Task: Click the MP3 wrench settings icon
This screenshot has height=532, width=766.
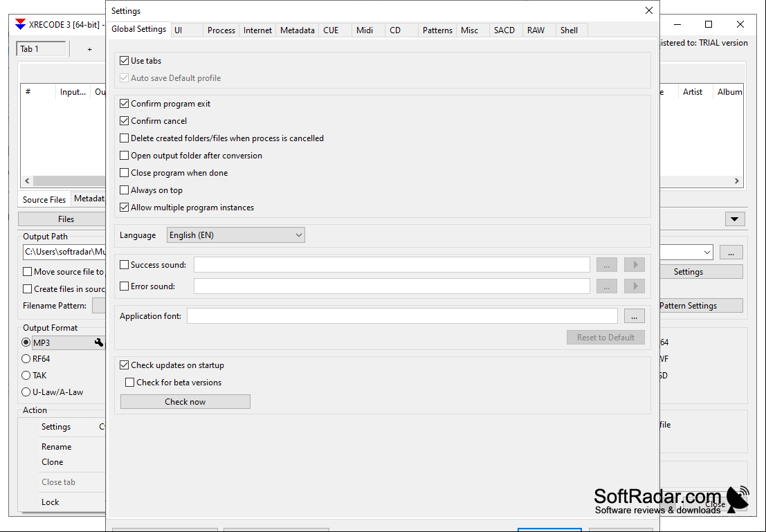Action: click(99, 343)
